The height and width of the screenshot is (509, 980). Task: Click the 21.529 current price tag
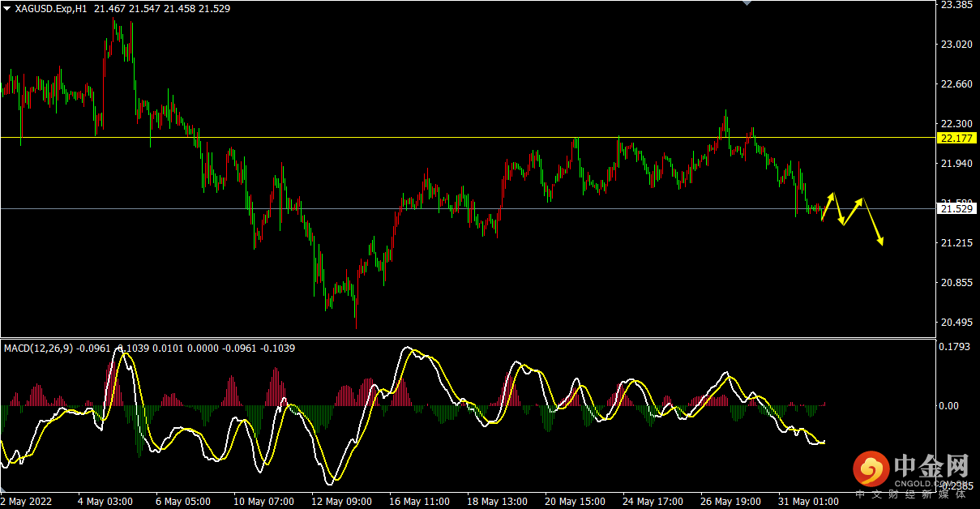(x=955, y=209)
